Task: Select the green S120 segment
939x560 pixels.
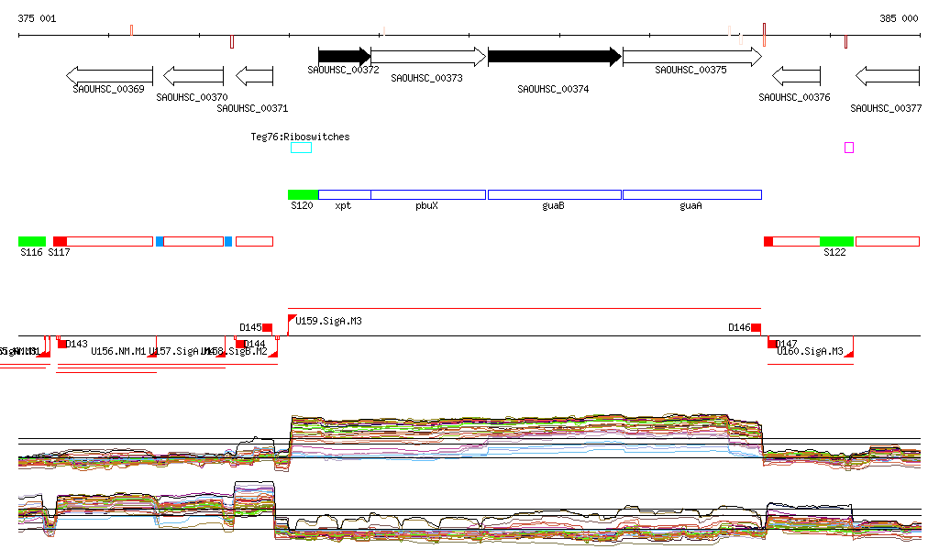Action: [303, 194]
